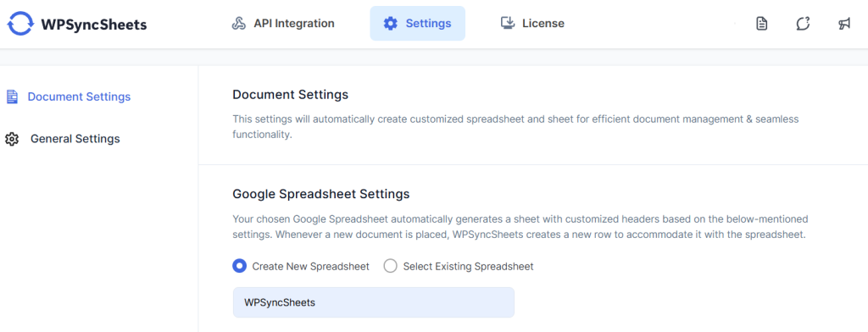Screen dimensions: 868x332
Task: Switch to the API Integration tab
Action: [283, 24]
